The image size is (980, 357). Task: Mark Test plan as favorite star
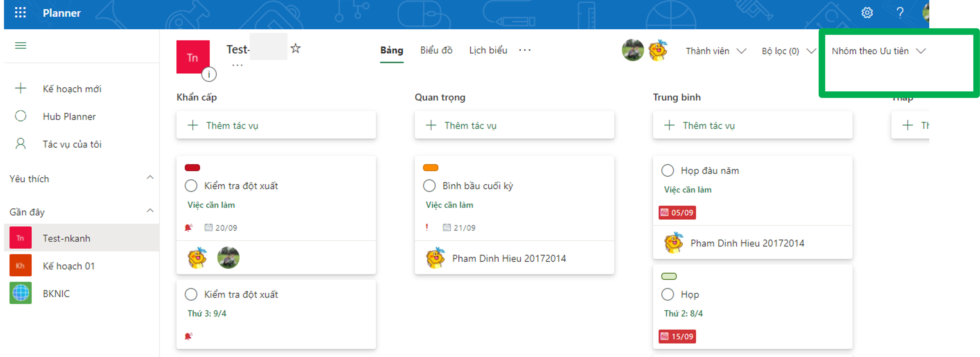tap(295, 49)
